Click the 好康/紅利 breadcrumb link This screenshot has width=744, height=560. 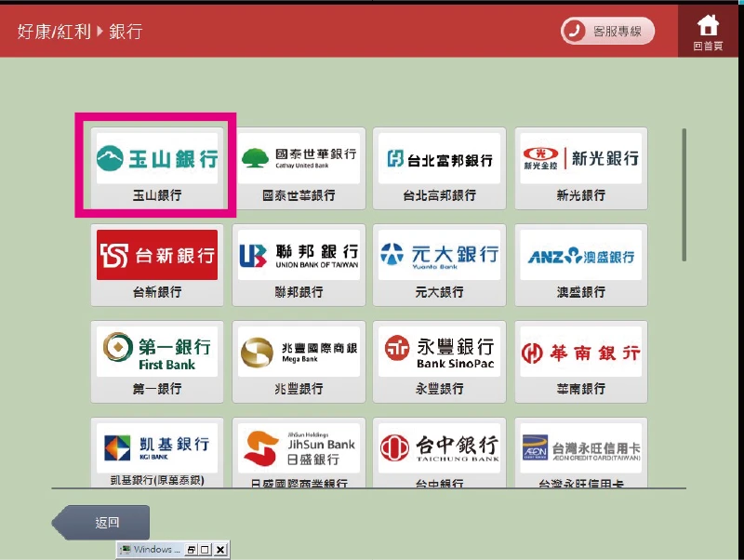(54, 32)
